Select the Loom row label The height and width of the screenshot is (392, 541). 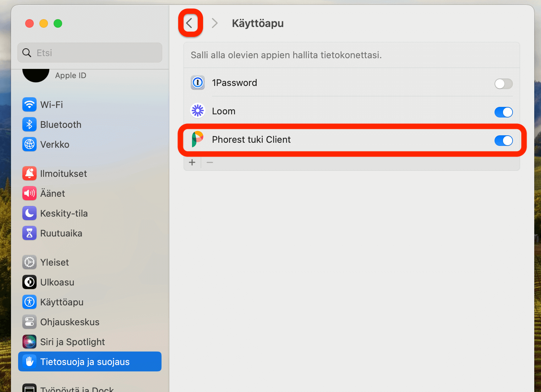[224, 111]
